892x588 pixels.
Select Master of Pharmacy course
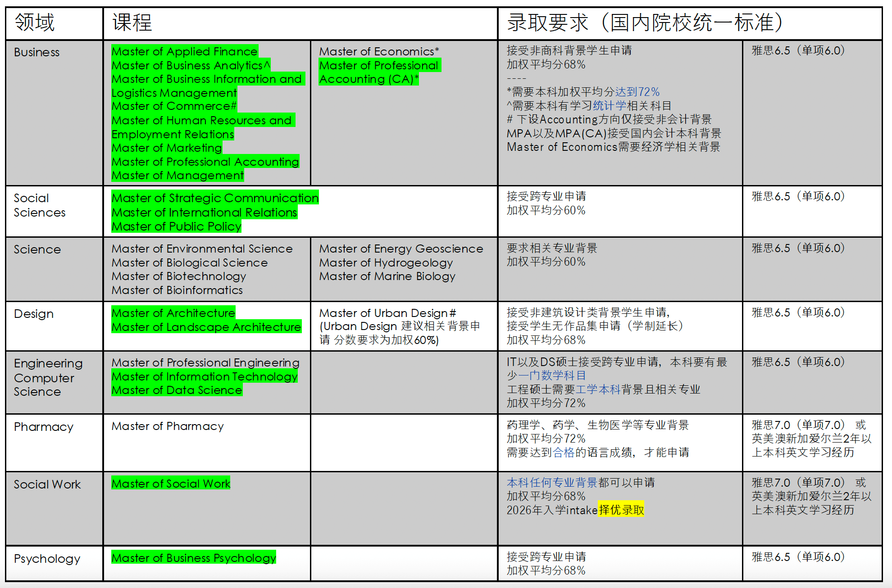coord(168,426)
